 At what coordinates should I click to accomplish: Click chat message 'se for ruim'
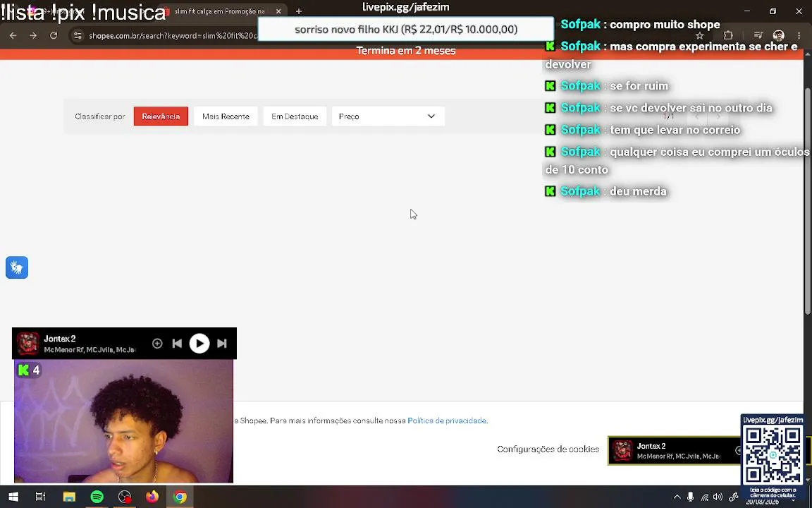click(639, 85)
